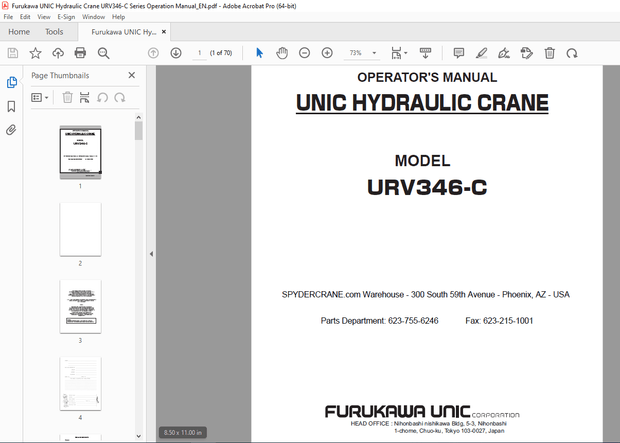
Task: Click the UNIC HYDRAULIC CRANE title
Action: [x=422, y=102]
